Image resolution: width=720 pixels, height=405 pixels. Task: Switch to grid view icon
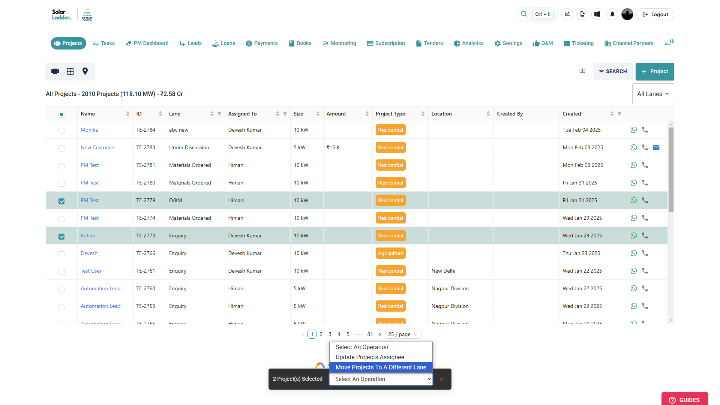(x=70, y=71)
